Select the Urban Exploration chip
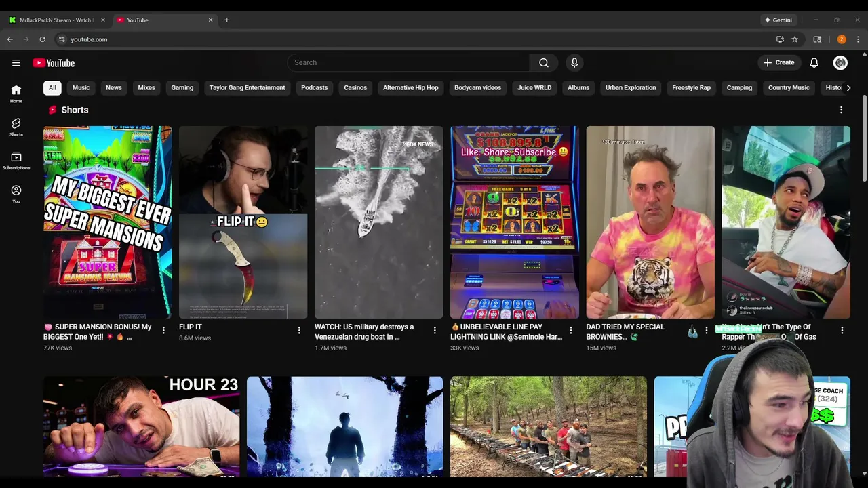Image resolution: width=868 pixels, height=488 pixels. click(x=631, y=87)
